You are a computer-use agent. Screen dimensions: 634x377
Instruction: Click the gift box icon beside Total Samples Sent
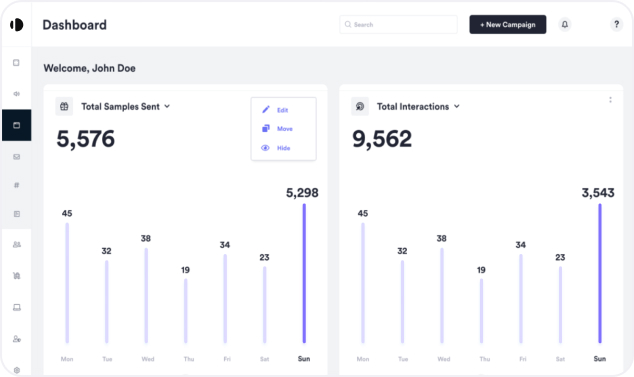pyautogui.click(x=64, y=106)
